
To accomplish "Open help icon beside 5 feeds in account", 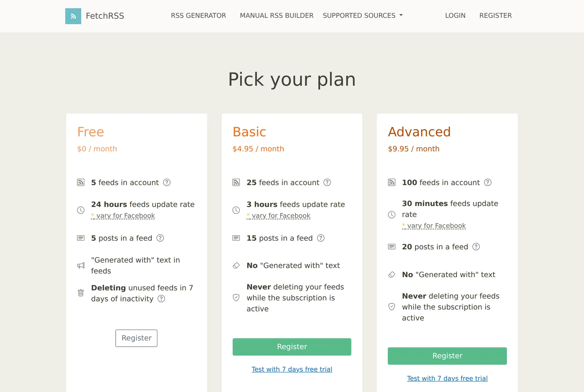I will pos(167,182).
